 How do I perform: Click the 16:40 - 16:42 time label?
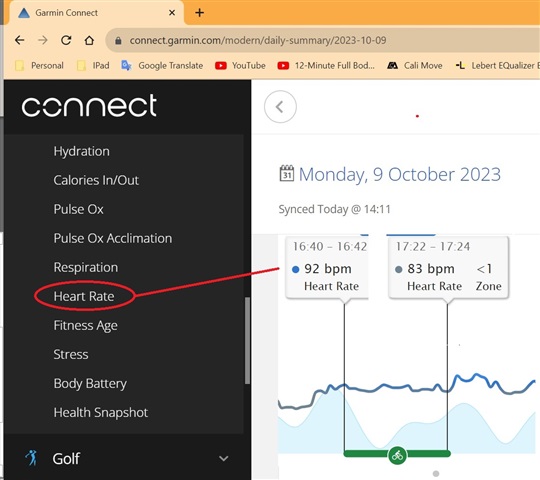330,247
